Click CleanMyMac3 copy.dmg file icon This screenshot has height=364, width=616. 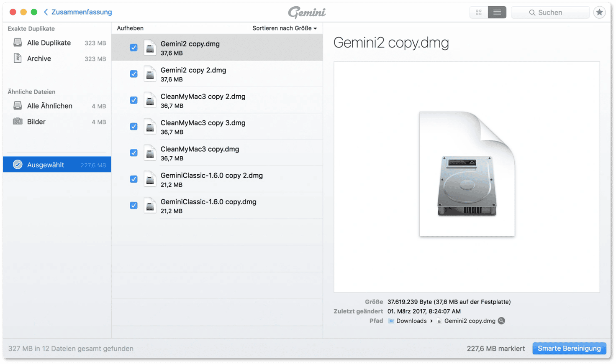coord(150,153)
